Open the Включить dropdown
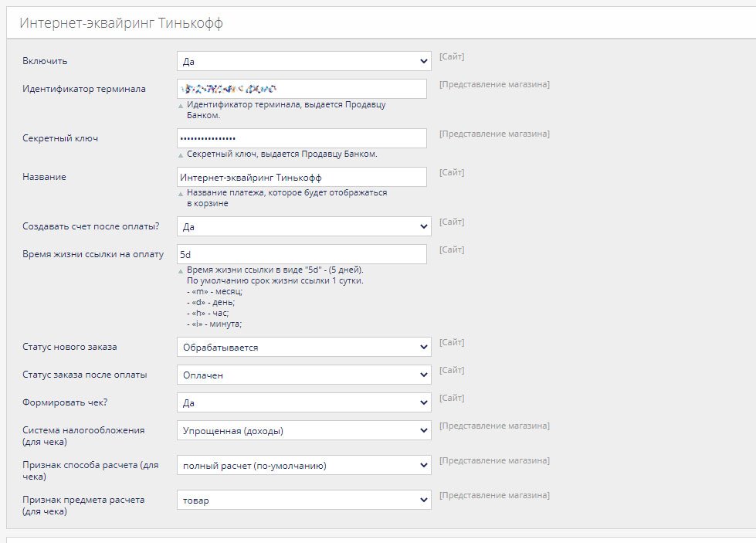The width and height of the screenshot is (756, 543). pyautogui.click(x=303, y=61)
